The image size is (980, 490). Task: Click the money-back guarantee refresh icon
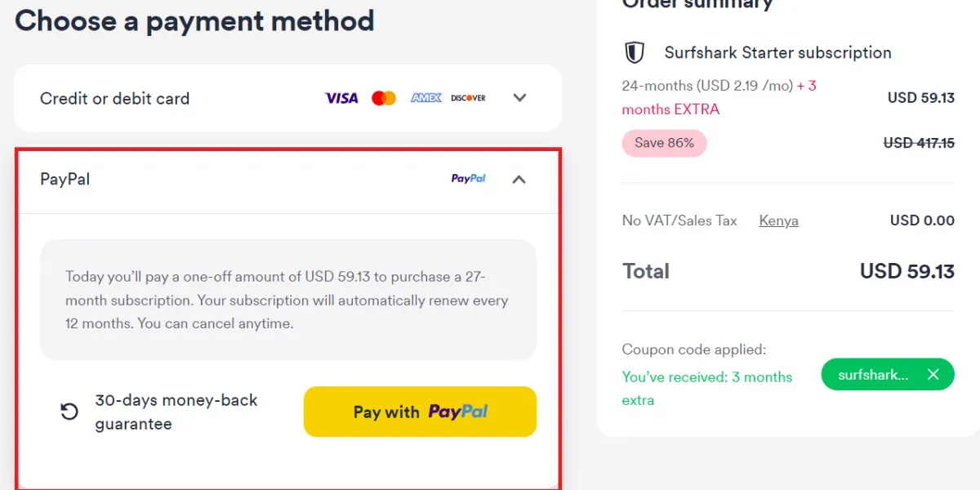[x=69, y=412]
